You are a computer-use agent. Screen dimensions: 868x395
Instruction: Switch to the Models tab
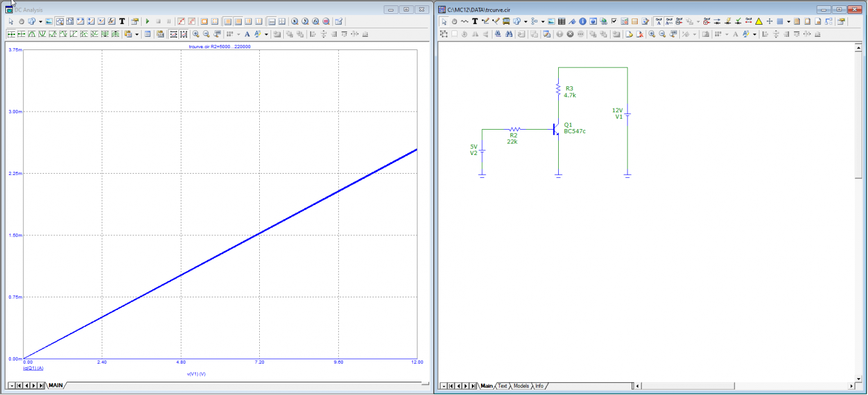pos(521,386)
